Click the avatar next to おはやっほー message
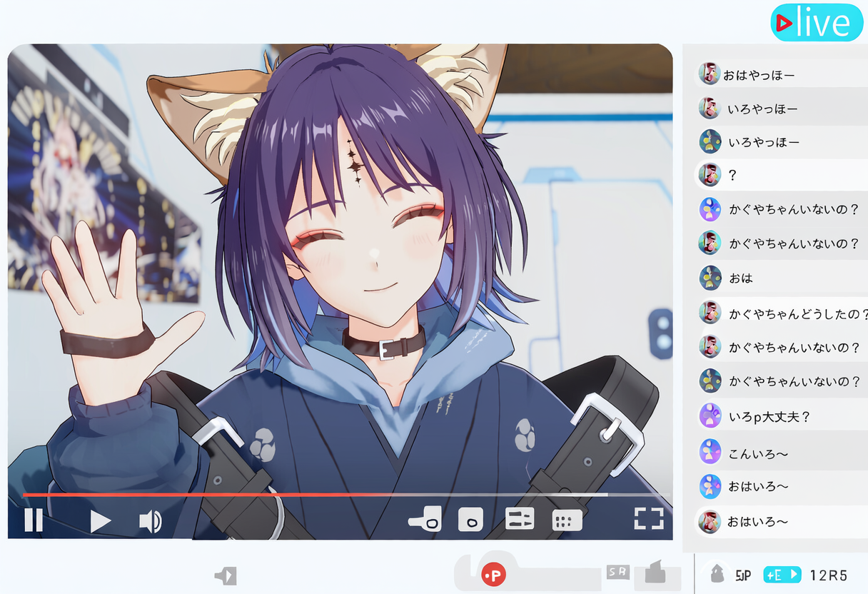 (x=709, y=74)
